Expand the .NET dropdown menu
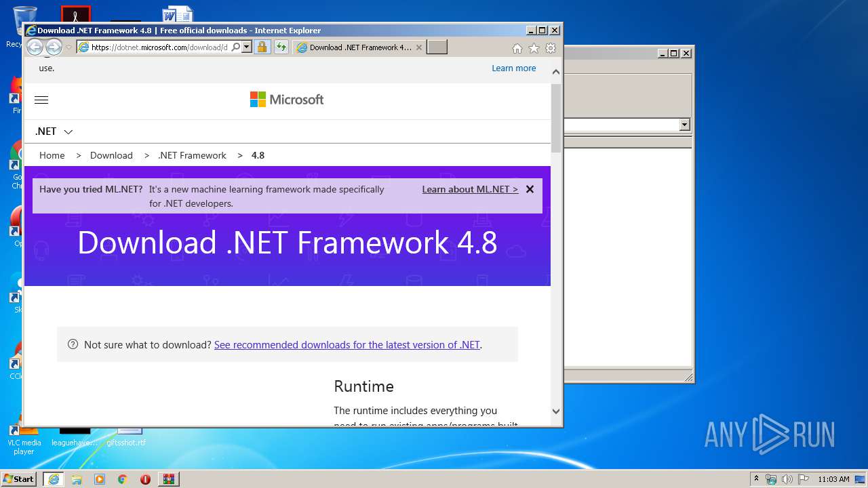The height and width of the screenshot is (488, 868). tap(54, 131)
